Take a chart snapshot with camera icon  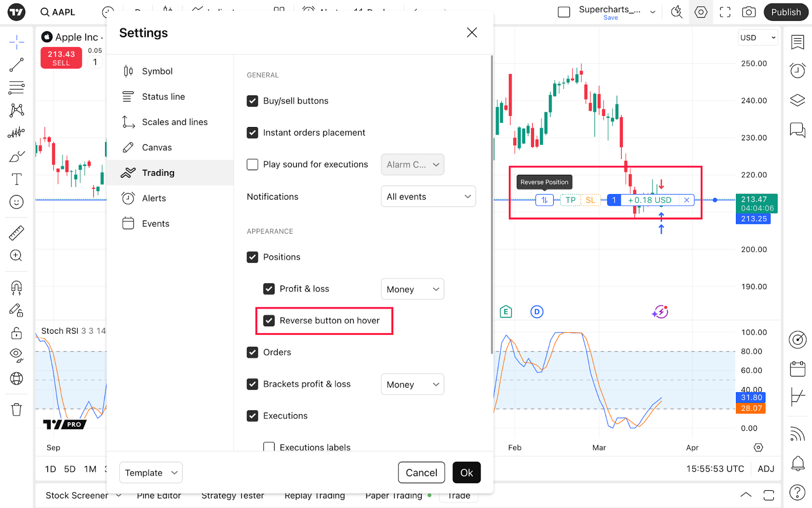pyautogui.click(x=749, y=12)
